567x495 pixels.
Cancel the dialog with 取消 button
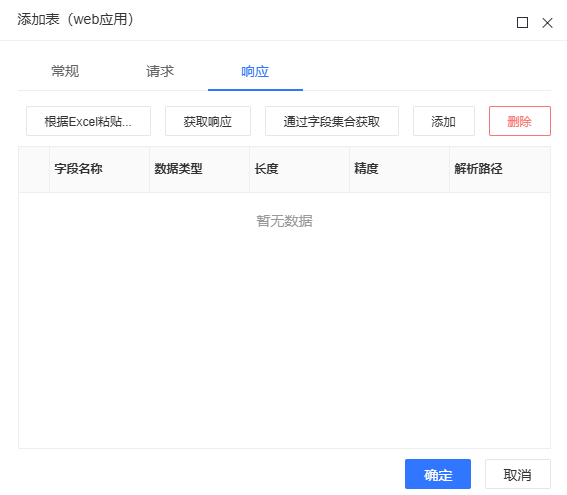518,474
